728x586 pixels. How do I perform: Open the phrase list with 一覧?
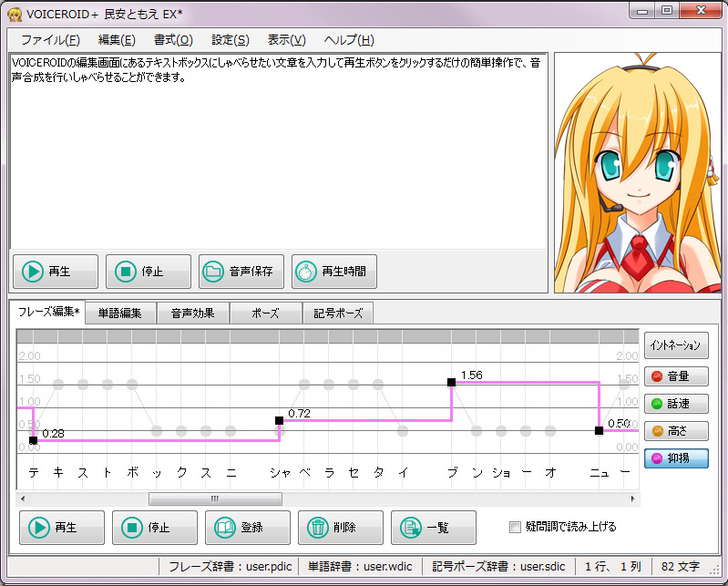point(433,528)
